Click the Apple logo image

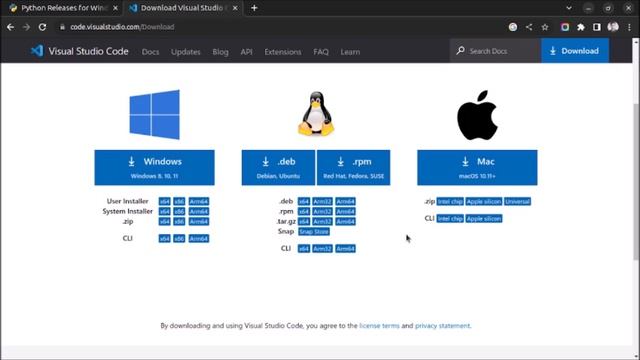pos(477,115)
